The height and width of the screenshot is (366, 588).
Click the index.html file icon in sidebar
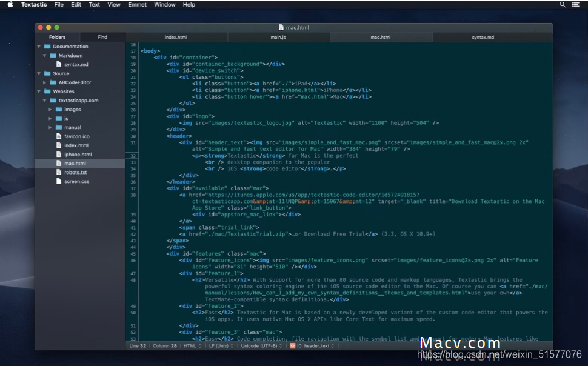(x=59, y=145)
